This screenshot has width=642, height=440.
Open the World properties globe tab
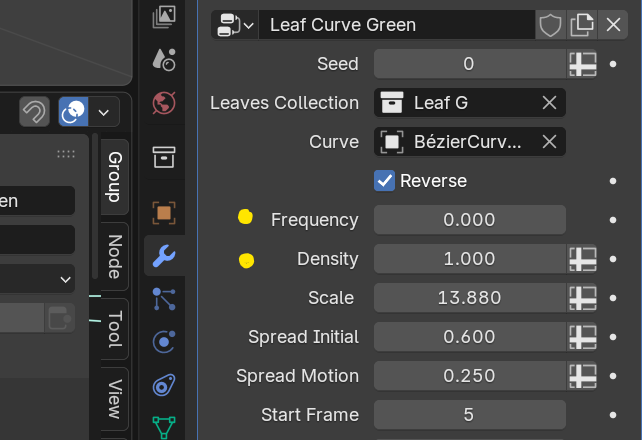164,103
